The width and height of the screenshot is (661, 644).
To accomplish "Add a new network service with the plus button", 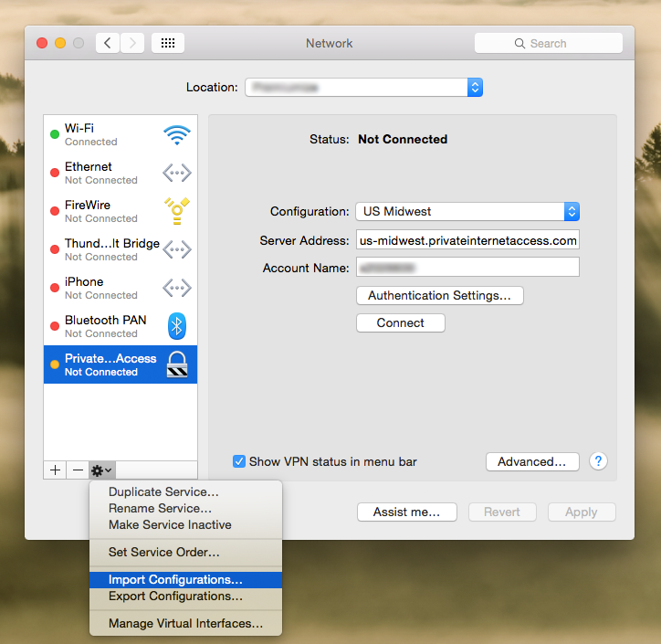I will click(x=55, y=470).
